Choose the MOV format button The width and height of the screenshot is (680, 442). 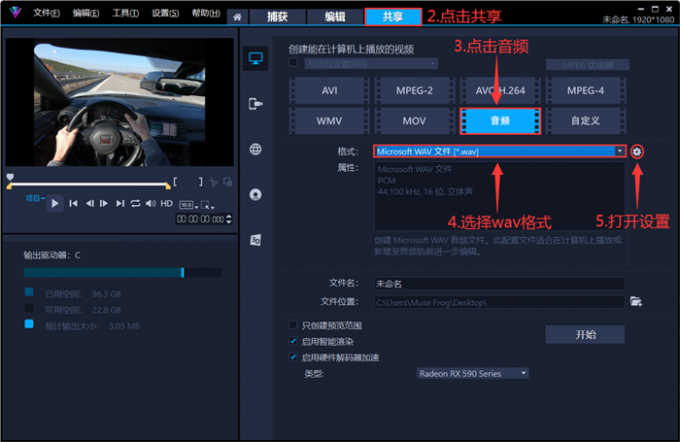pyautogui.click(x=414, y=121)
